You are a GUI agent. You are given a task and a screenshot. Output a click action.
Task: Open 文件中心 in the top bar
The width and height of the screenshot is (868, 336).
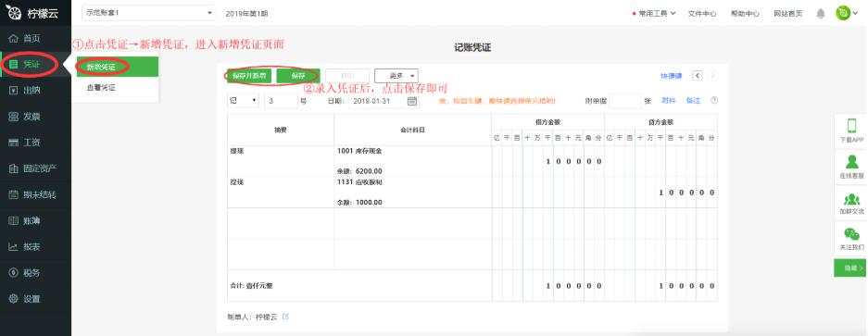point(702,14)
